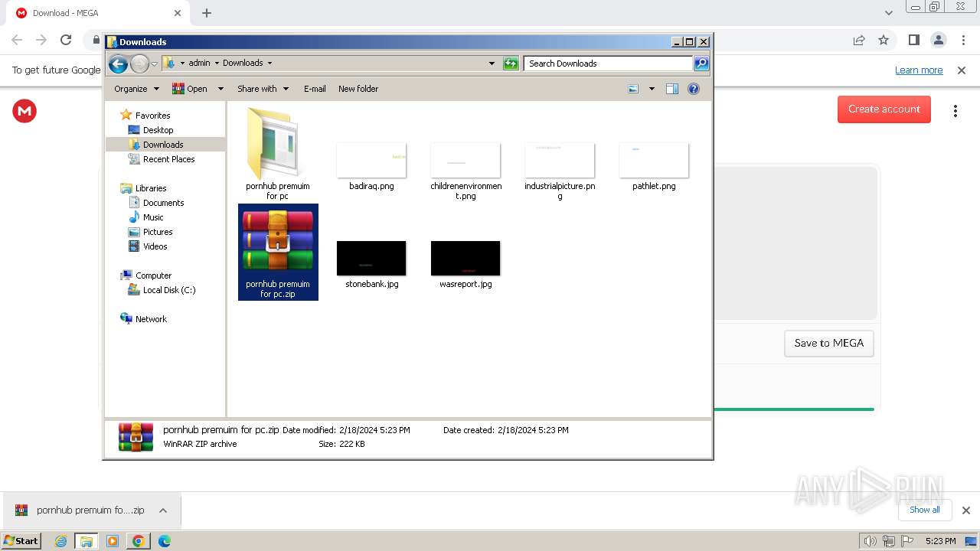
Task: Open the Chrome profile avatar
Action: pyautogui.click(x=938, y=40)
